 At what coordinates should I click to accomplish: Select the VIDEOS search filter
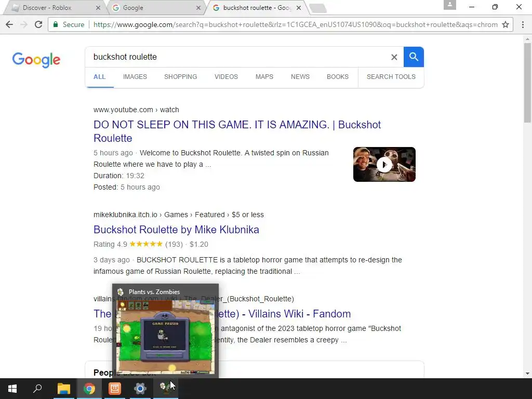coord(226,77)
